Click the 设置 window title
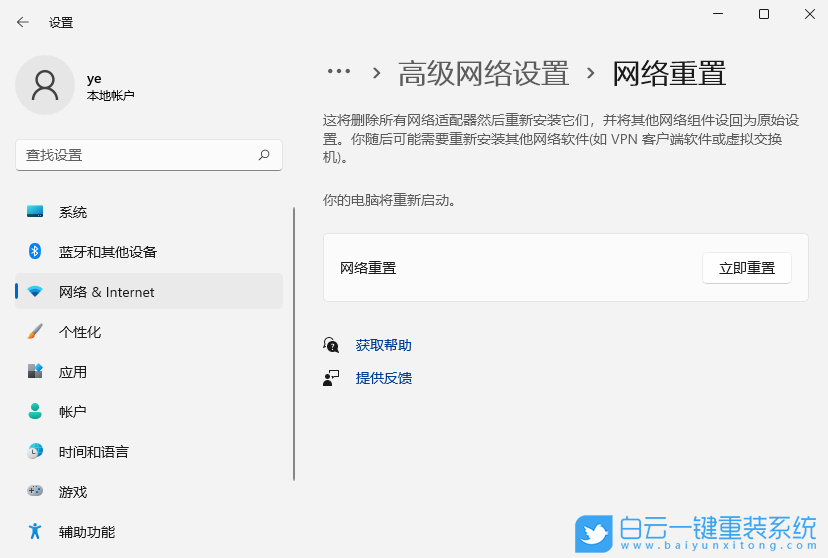 tap(61, 23)
